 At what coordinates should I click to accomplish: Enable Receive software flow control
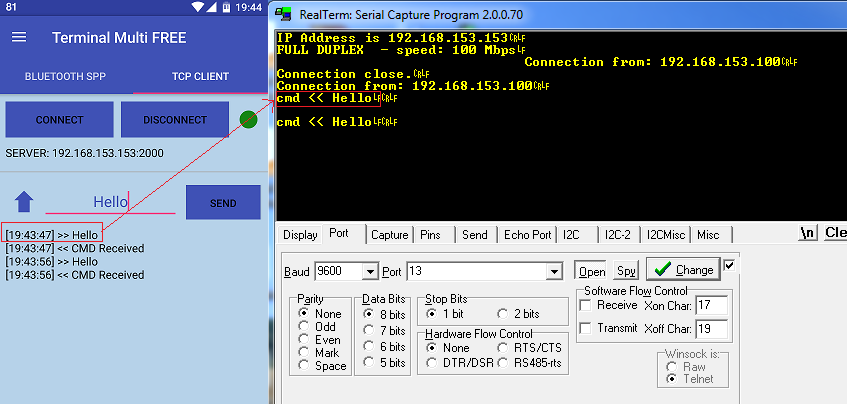[587, 305]
